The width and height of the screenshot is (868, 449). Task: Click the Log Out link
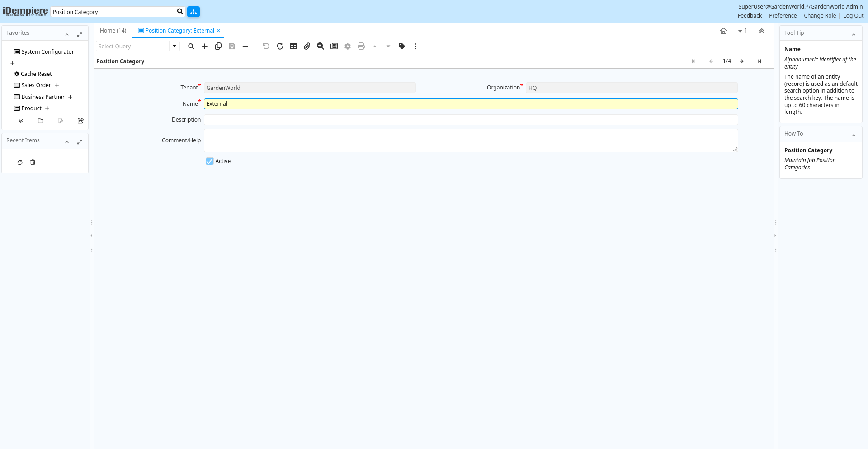click(853, 16)
